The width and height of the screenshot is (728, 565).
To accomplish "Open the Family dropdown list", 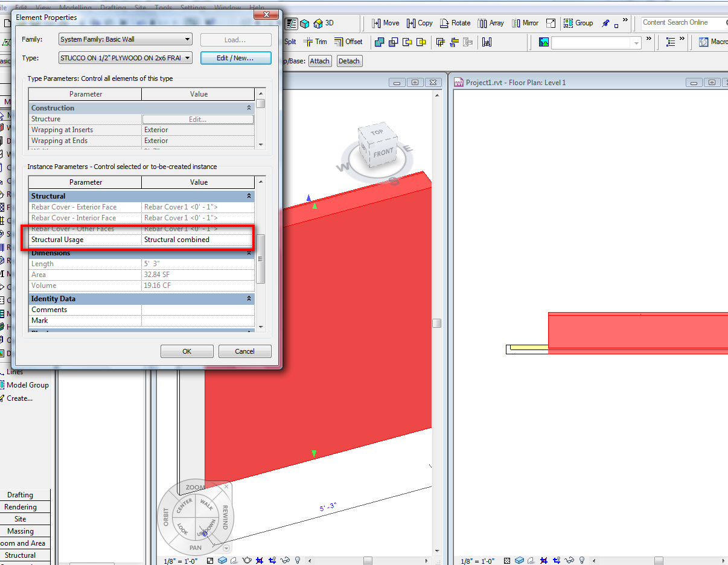I will point(188,40).
